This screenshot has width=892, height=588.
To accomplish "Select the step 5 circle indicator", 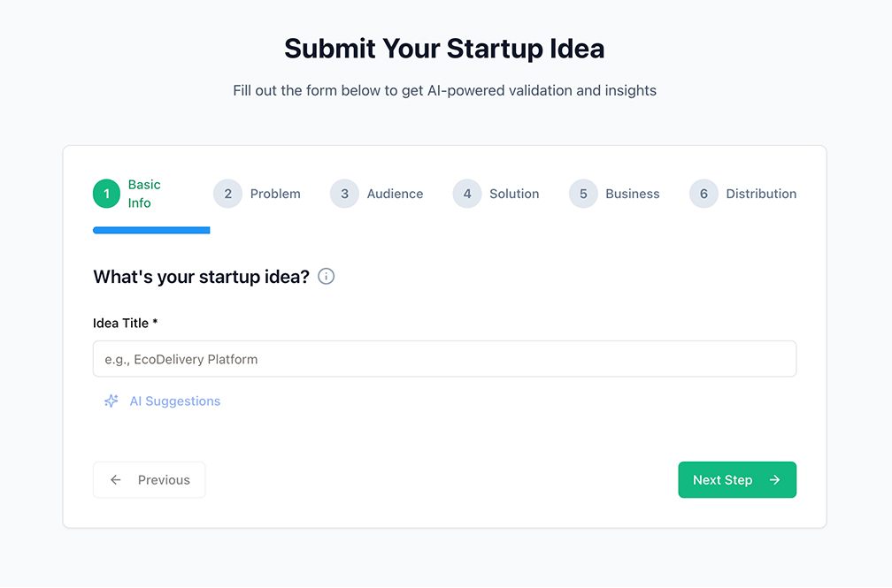I will tap(583, 194).
